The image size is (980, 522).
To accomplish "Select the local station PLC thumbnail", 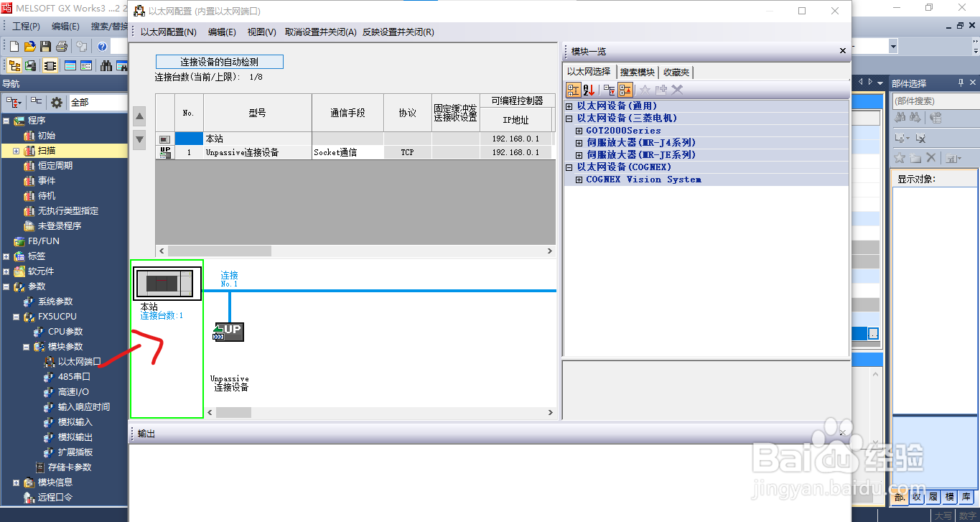I will tap(167, 282).
